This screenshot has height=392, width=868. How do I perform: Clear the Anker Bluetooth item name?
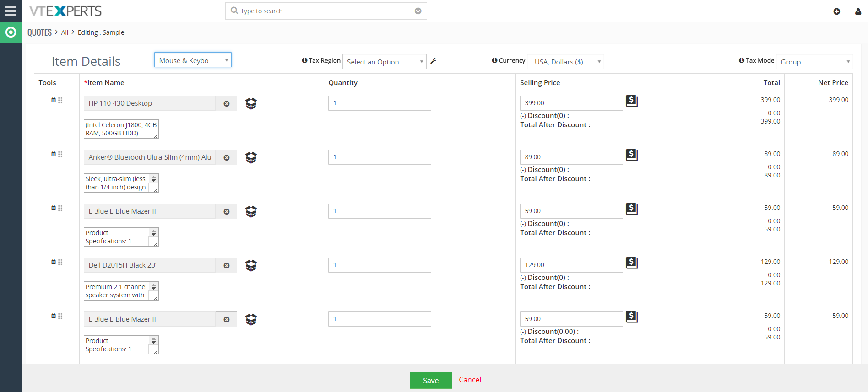[x=226, y=157]
